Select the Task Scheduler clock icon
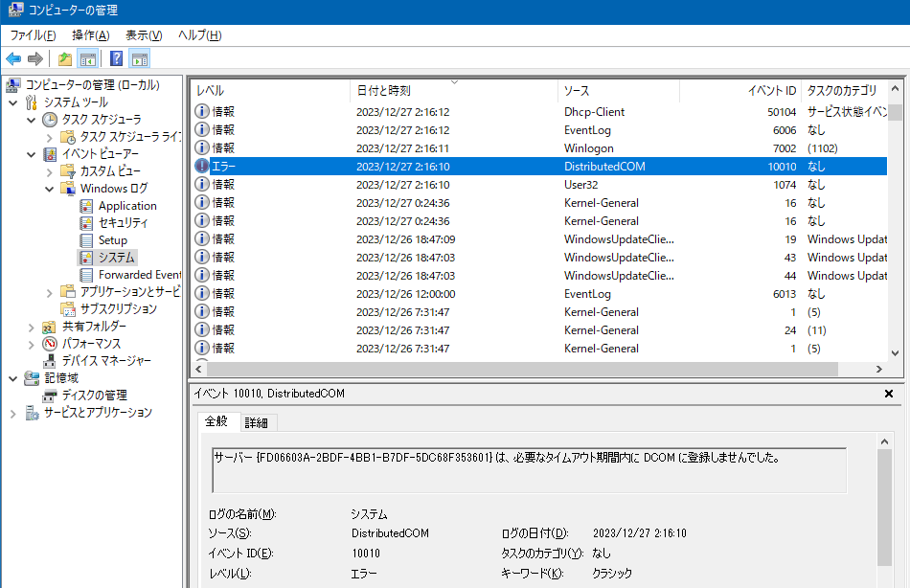 (x=50, y=120)
